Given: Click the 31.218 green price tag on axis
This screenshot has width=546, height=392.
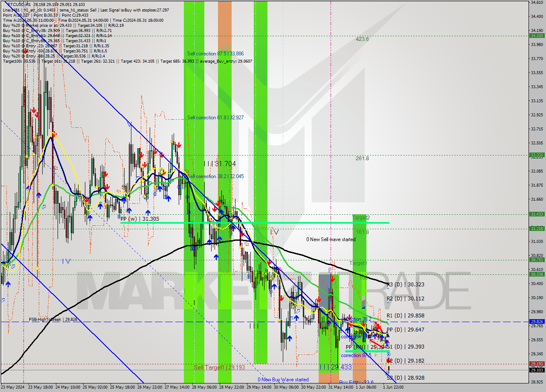Looking at the screenshot, I should pyautogui.click(x=537, y=229).
